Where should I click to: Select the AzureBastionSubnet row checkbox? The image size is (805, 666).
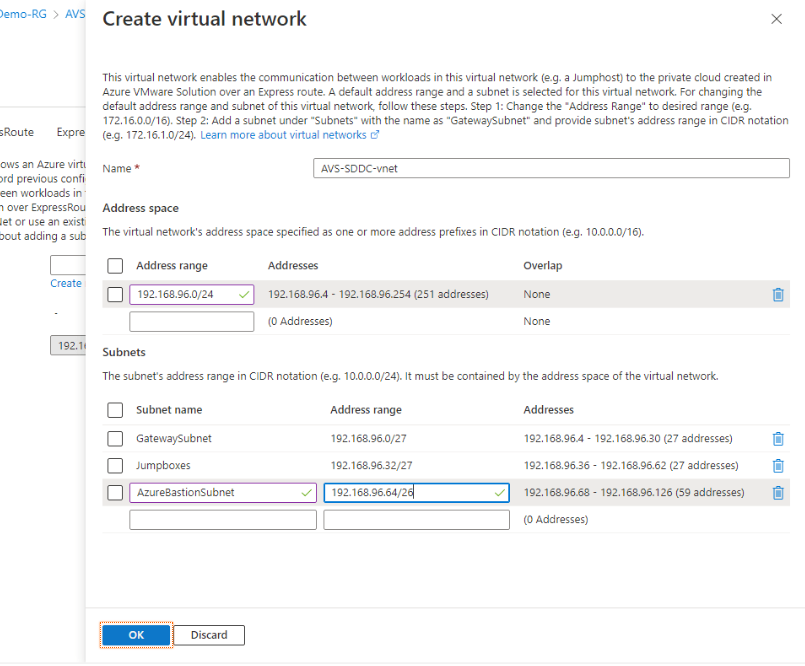(x=114, y=492)
